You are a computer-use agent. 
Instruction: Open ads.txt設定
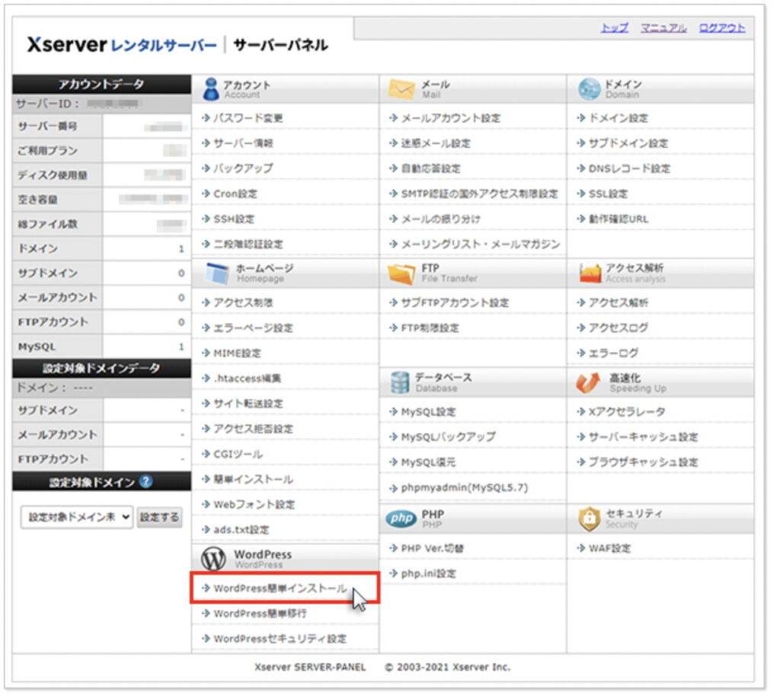[x=241, y=530]
